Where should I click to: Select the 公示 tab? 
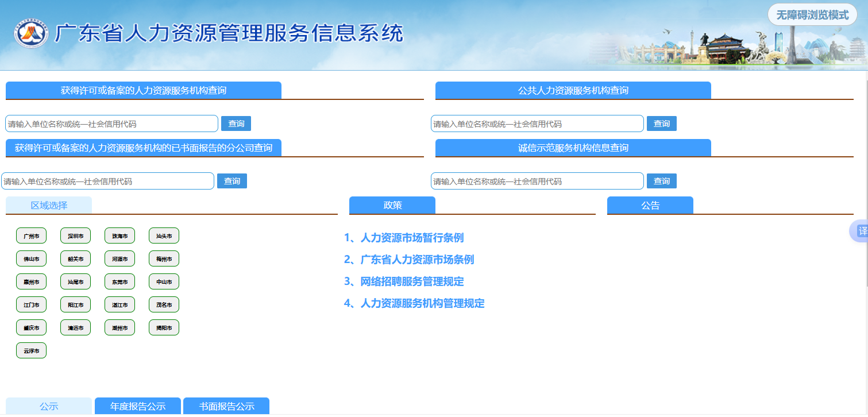click(49, 406)
